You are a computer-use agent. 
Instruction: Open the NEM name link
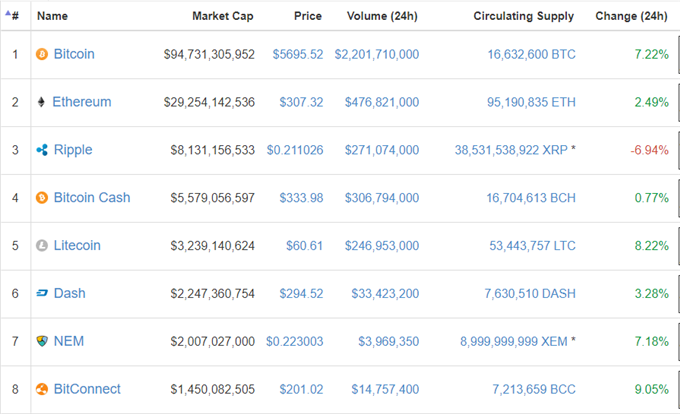point(69,341)
